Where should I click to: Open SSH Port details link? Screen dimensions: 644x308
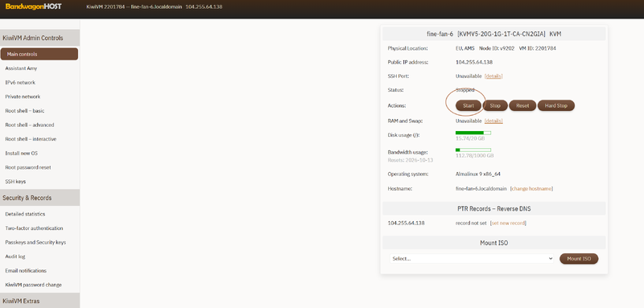(x=493, y=76)
